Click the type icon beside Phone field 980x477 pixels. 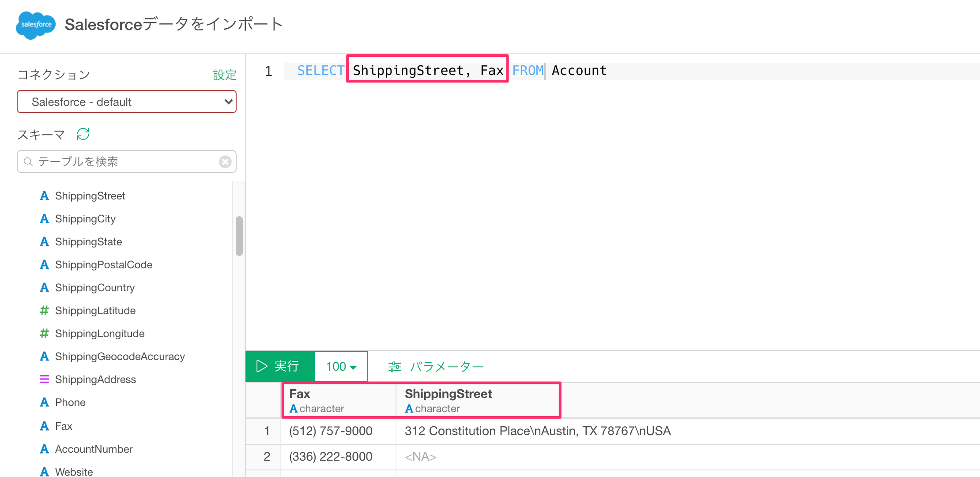[x=44, y=402]
